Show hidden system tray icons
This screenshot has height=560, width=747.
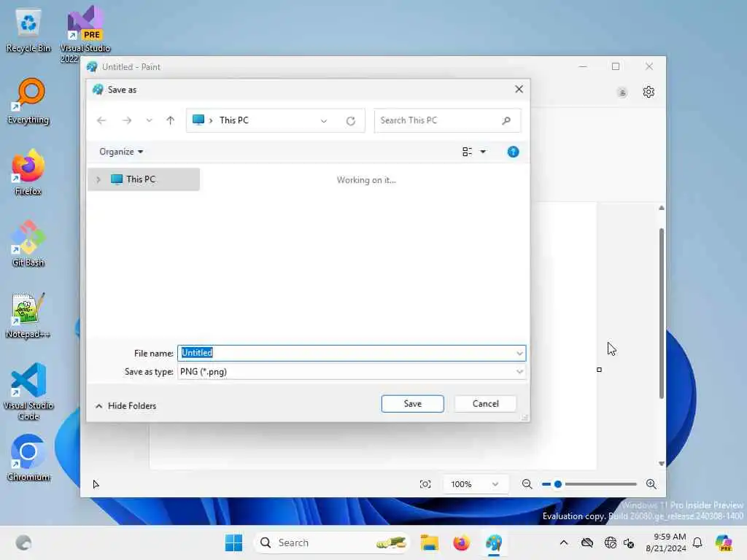pos(564,542)
